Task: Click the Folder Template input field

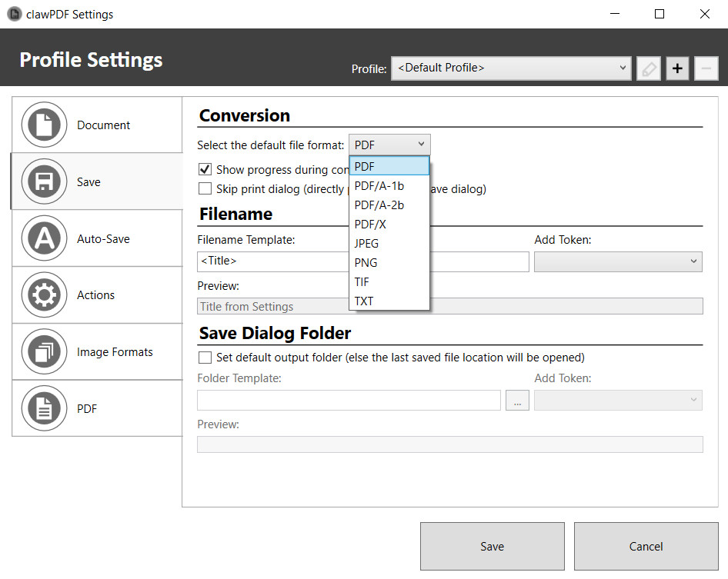Action: 349,400
